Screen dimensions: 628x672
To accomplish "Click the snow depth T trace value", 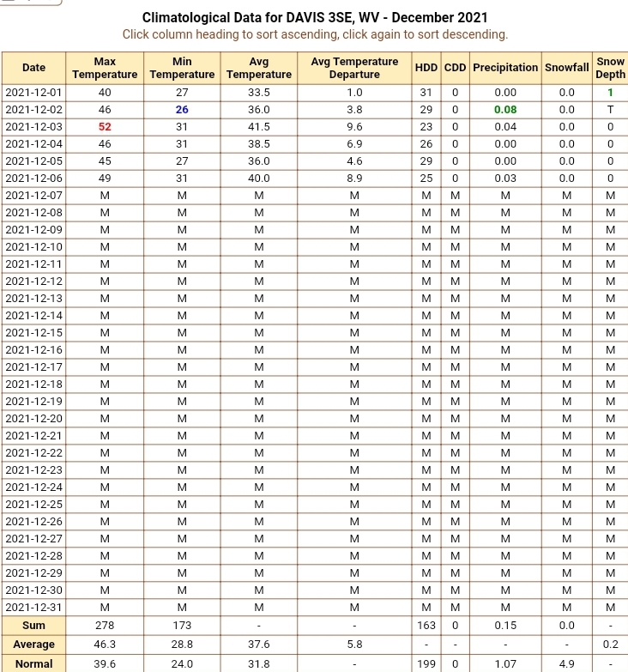I will [x=611, y=110].
